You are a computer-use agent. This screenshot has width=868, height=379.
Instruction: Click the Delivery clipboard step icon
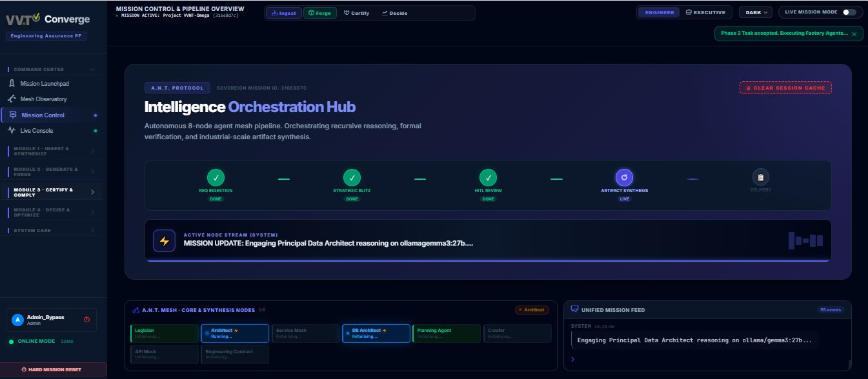761,177
